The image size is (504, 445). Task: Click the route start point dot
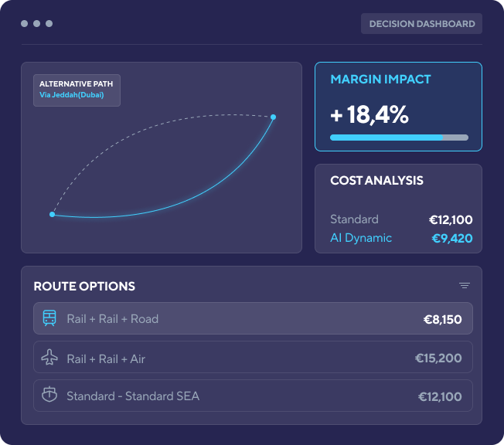tap(52, 214)
